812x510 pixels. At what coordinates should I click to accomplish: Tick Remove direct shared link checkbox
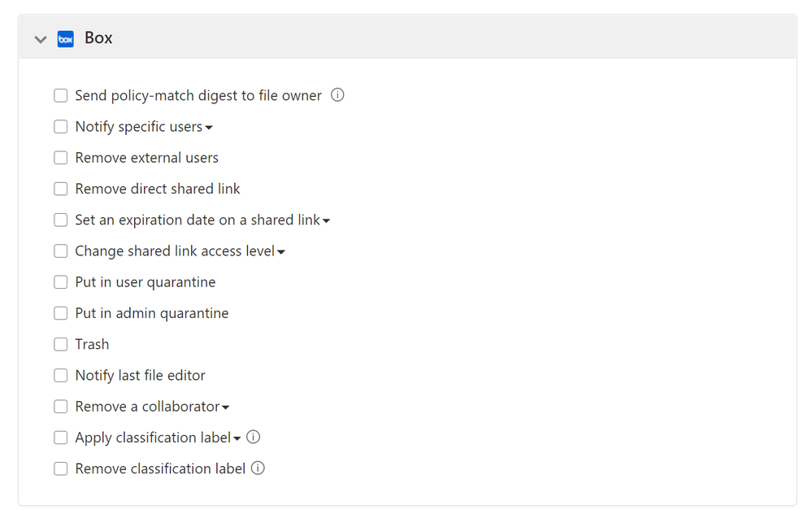tap(61, 189)
